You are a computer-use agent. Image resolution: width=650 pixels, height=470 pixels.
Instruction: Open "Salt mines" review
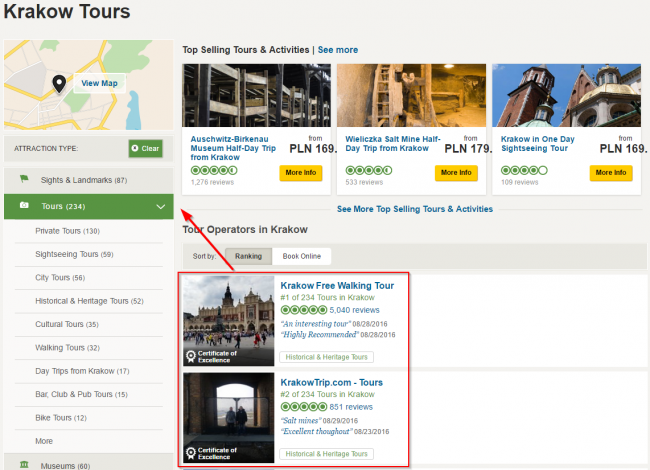[x=301, y=420]
